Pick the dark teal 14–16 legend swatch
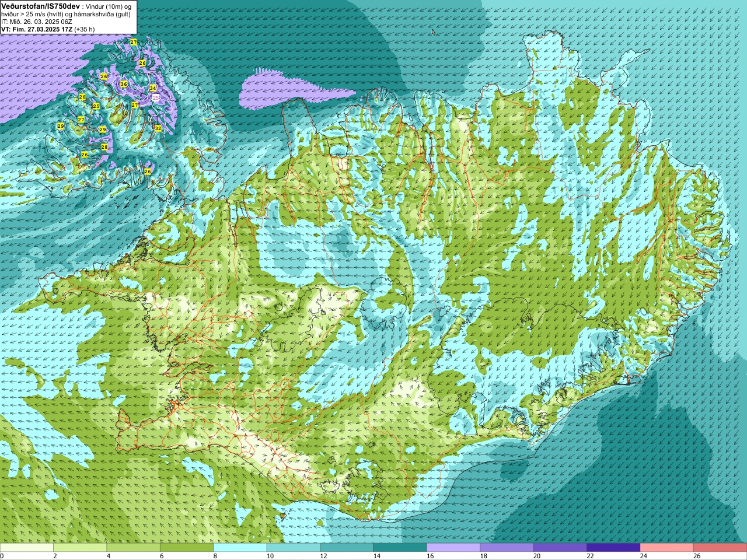Image resolution: width=747 pixels, height=560 pixels. click(400, 548)
